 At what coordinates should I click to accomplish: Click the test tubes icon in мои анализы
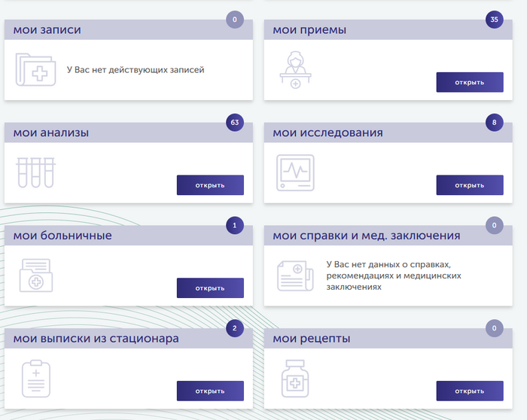pyautogui.click(x=35, y=172)
